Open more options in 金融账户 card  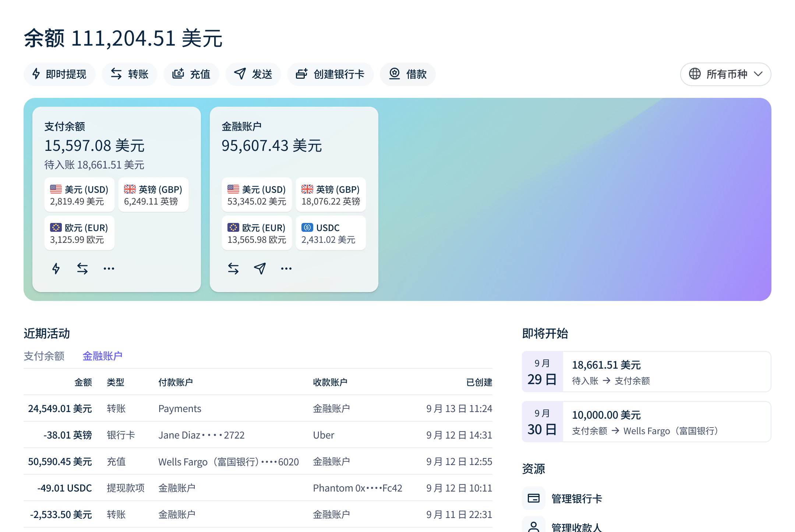click(286, 269)
